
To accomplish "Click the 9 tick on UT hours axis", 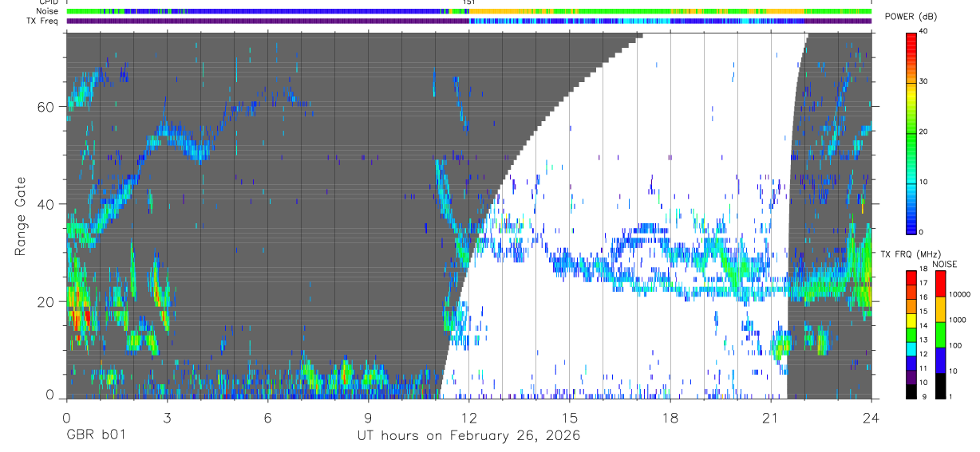I will coord(368,417).
